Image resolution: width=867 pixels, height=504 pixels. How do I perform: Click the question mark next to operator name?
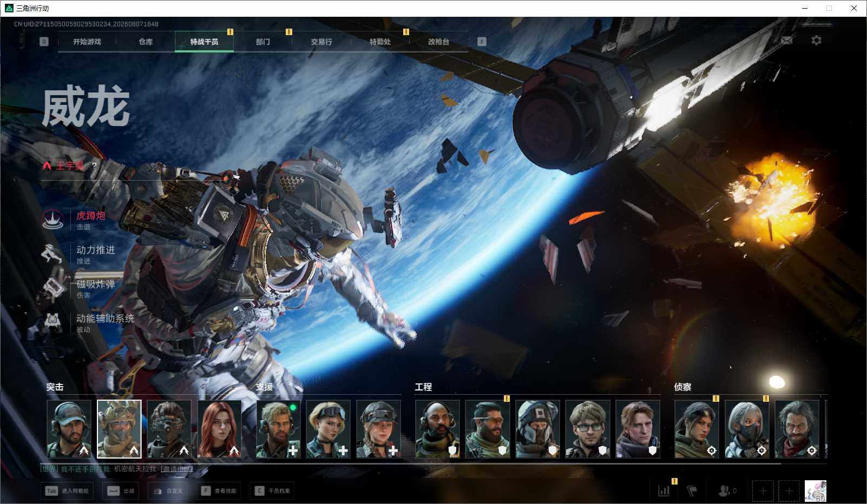[x=94, y=165]
